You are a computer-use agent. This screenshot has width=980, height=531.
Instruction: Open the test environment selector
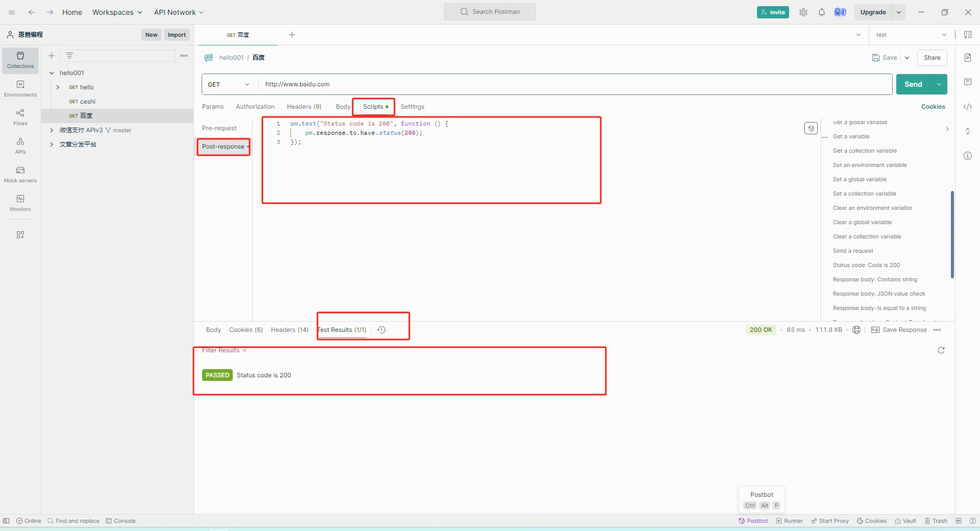pyautogui.click(x=911, y=35)
